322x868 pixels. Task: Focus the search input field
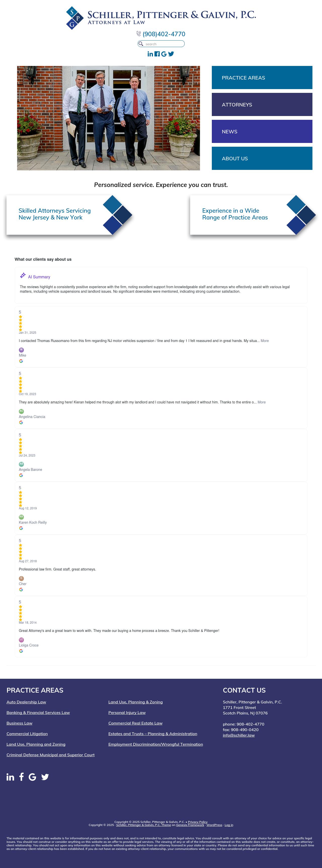(x=161, y=44)
